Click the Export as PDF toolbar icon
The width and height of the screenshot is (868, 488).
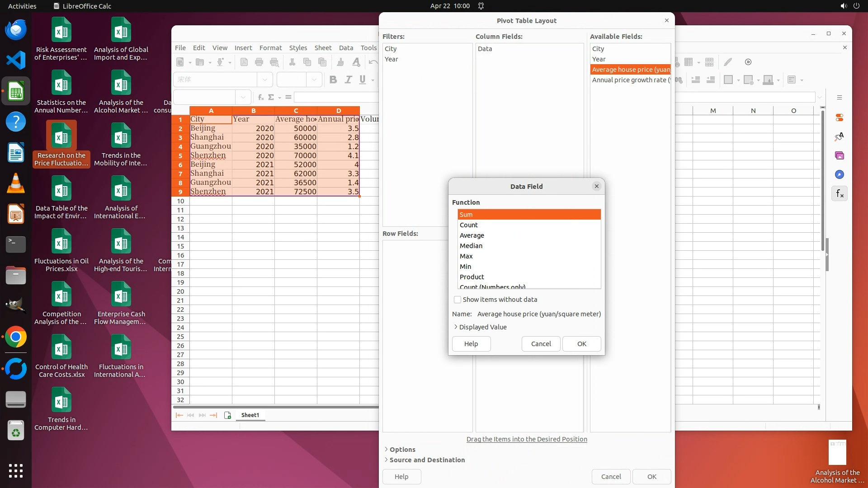pos(244,62)
